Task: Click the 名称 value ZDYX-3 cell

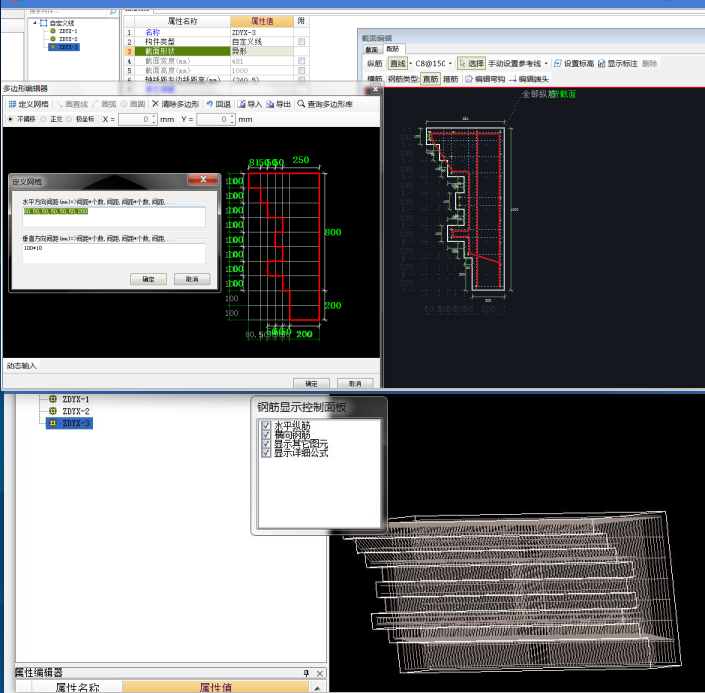Action: [262, 32]
